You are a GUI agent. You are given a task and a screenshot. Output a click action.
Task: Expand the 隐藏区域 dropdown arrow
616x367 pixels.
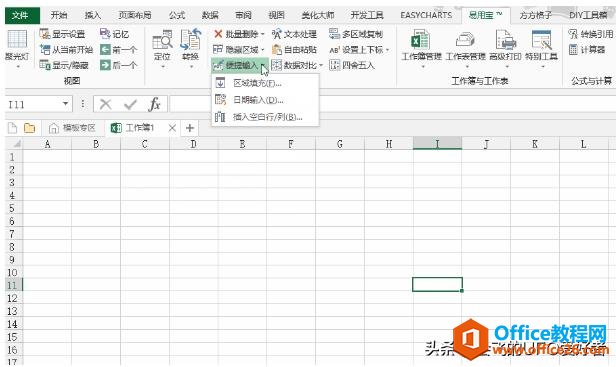click(x=262, y=50)
